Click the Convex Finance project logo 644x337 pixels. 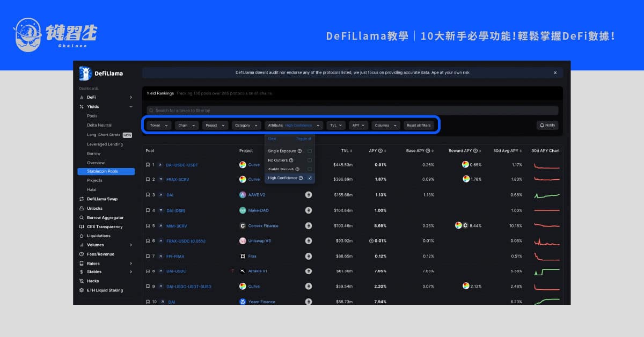(x=243, y=226)
